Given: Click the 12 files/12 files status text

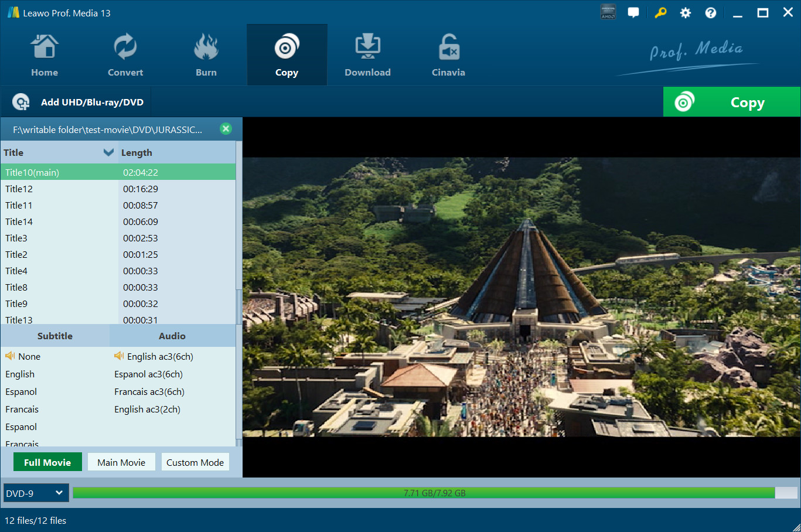Looking at the screenshot, I should pyautogui.click(x=35, y=520).
